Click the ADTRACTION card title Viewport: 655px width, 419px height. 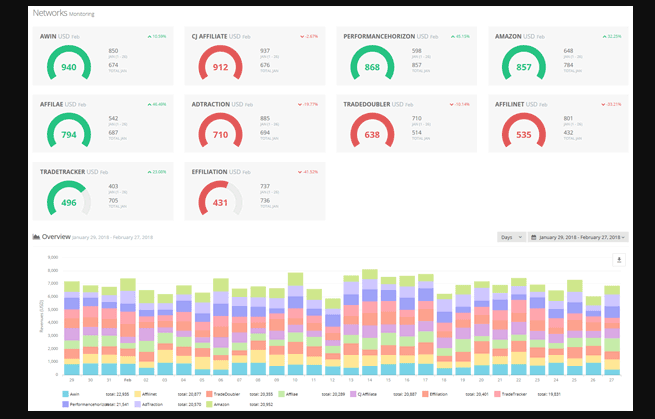pos(211,104)
